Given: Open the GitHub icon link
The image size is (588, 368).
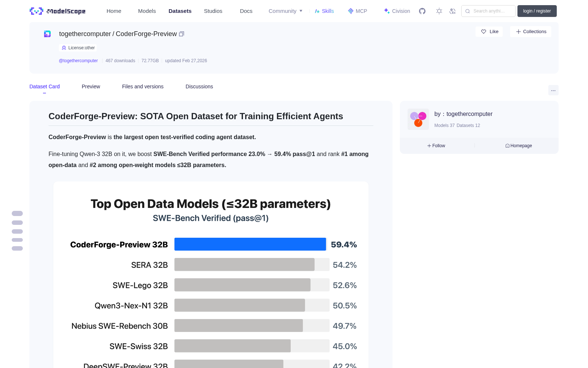Looking at the screenshot, I should 422,11.
